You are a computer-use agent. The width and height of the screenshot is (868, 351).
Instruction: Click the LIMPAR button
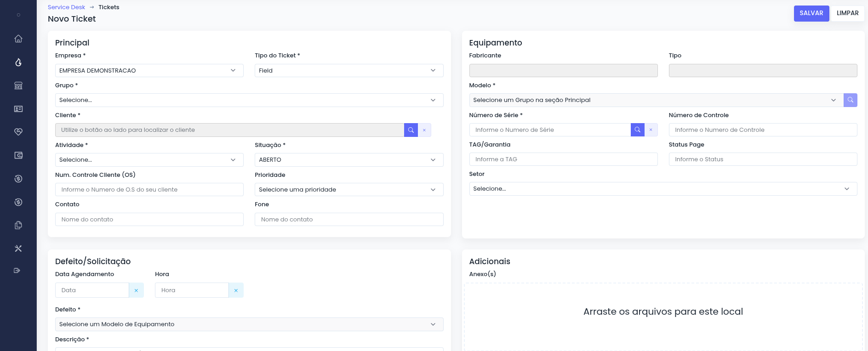tap(847, 13)
